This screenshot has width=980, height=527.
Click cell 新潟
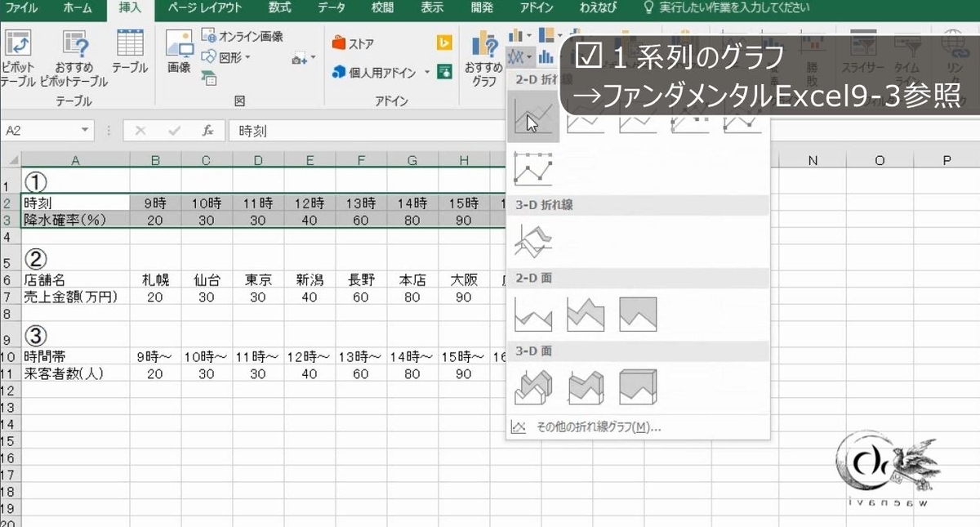tap(310, 279)
